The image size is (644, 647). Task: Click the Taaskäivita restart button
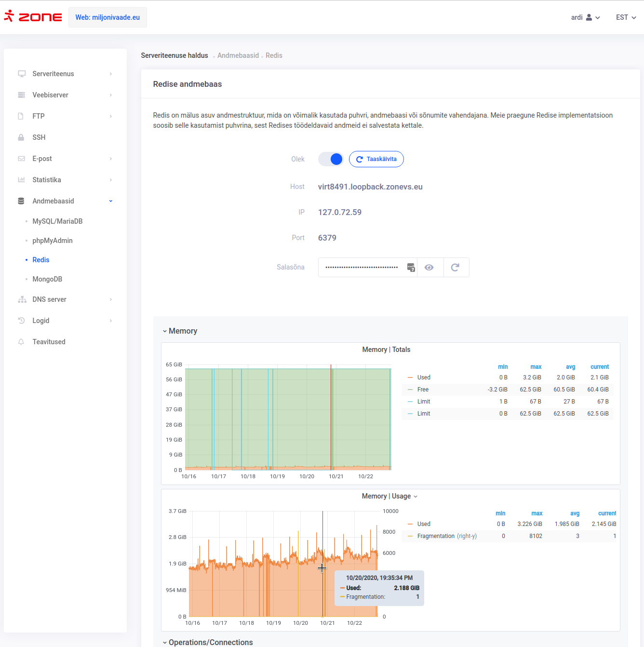tap(376, 159)
